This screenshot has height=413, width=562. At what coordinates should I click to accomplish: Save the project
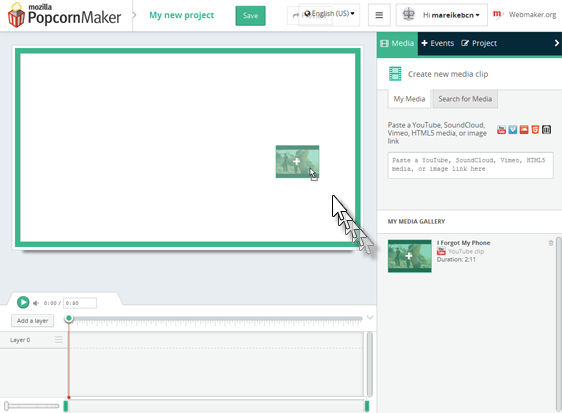tap(250, 16)
